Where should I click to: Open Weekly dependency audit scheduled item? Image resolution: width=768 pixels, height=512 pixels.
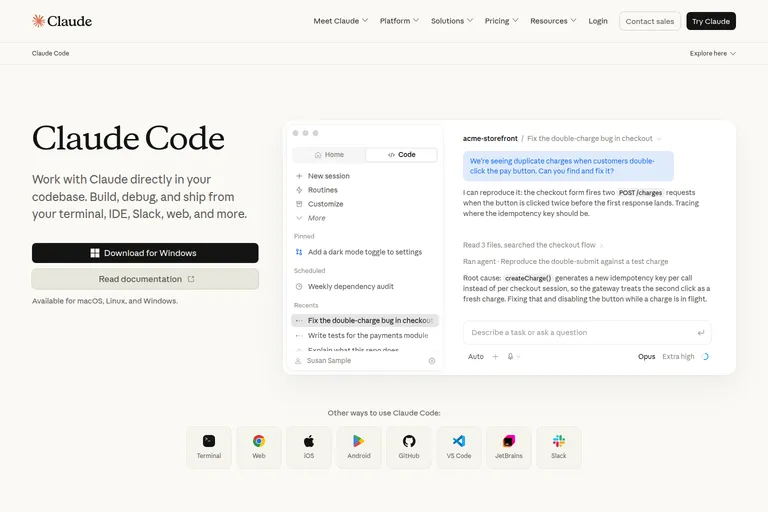[x=351, y=287]
